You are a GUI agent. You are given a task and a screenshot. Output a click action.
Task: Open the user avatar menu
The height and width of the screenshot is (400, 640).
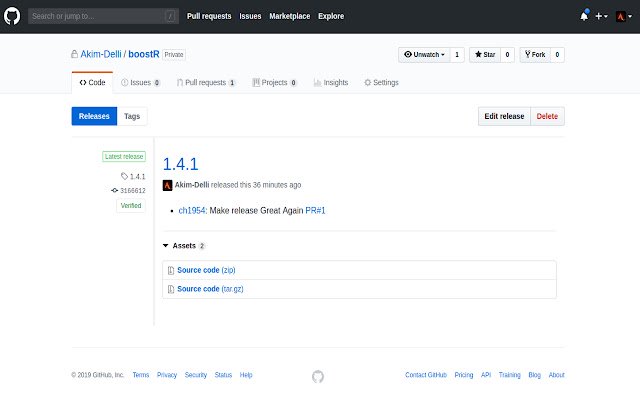pyautogui.click(x=624, y=16)
